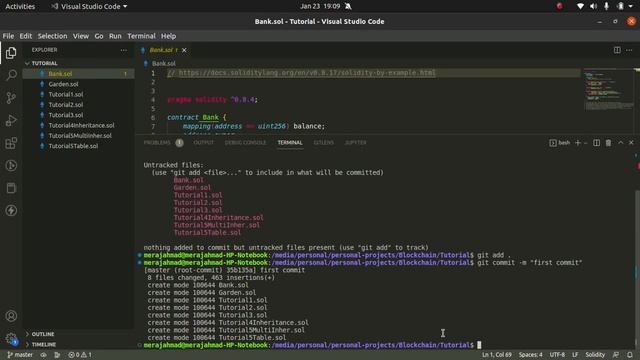This screenshot has width=640, height=360.
Task: Click the master branch in status bar
Action: (x=20, y=355)
